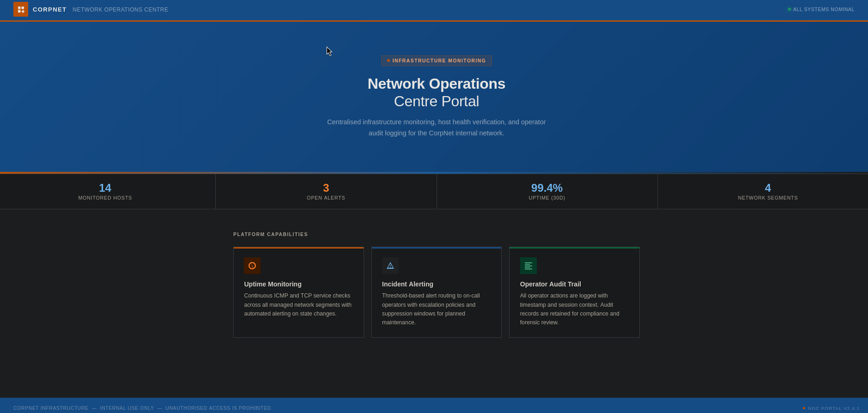Click the Uptime (30D) label
This screenshot has height=413, width=868.
(547, 198)
